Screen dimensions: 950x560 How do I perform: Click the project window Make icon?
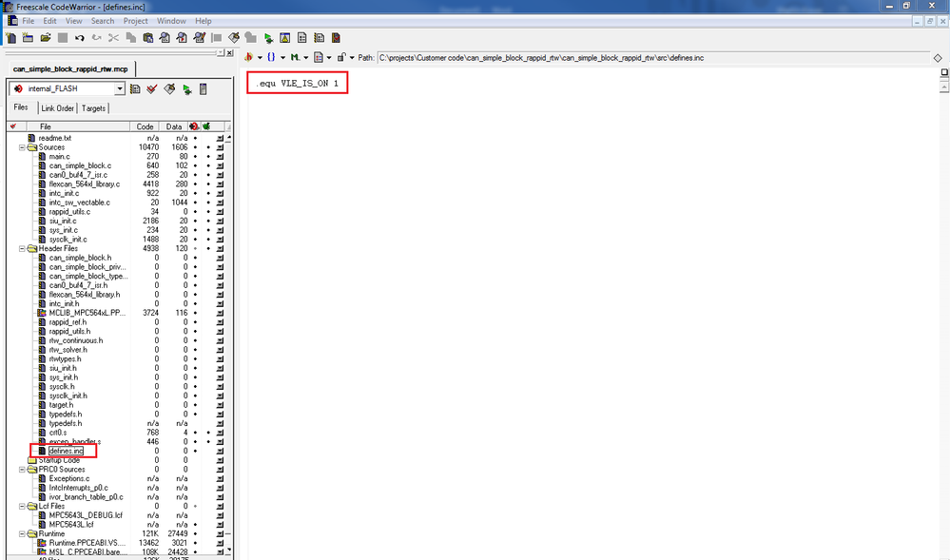pyautogui.click(x=169, y=89)
